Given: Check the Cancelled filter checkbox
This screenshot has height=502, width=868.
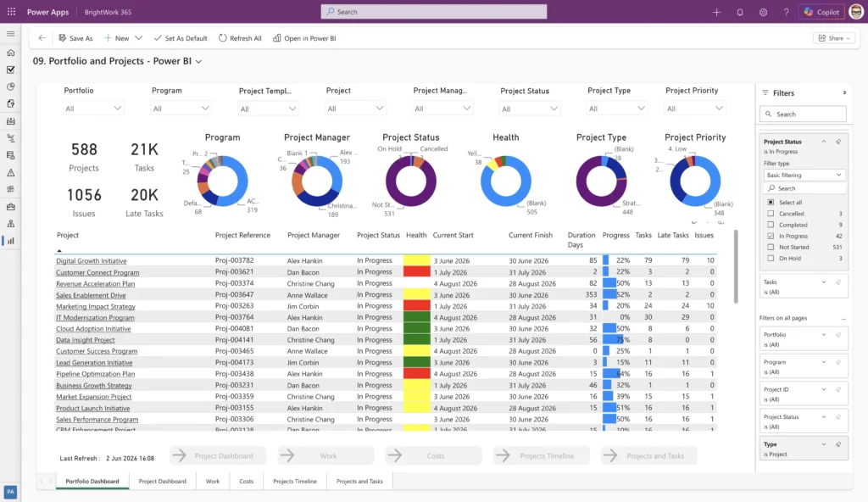Looking at the screenshot, I should tap(771, 214).
